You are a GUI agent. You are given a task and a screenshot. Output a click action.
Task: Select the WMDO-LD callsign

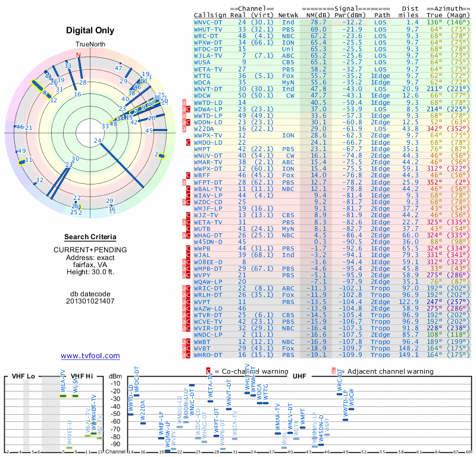click(x=208, y=142)
